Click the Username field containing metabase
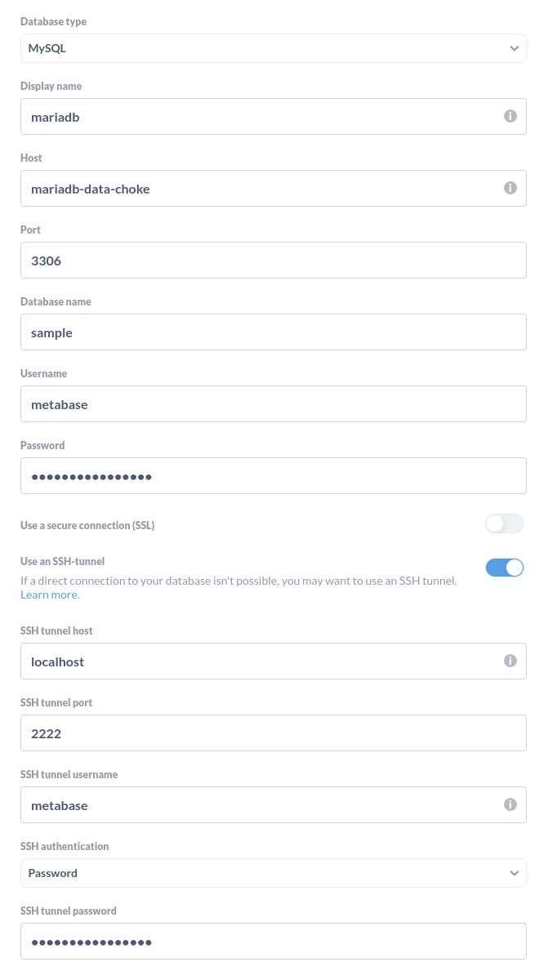 [x=274, y=403]
